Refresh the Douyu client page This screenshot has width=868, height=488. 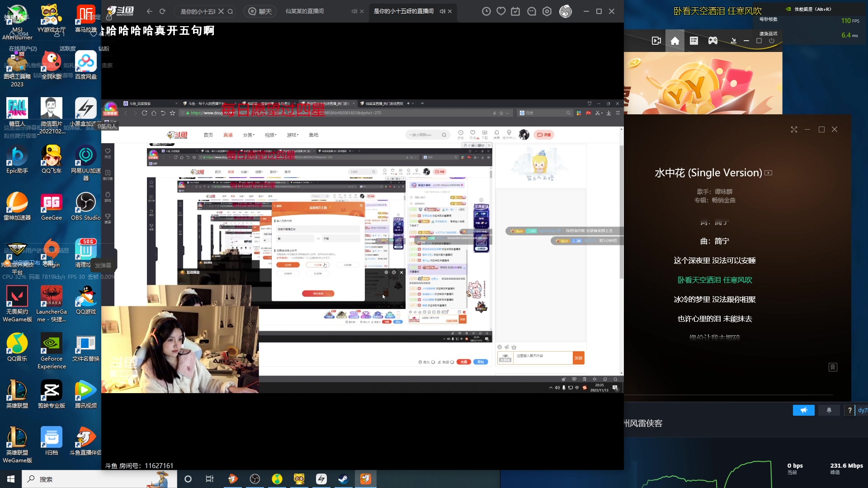(163, 11)
